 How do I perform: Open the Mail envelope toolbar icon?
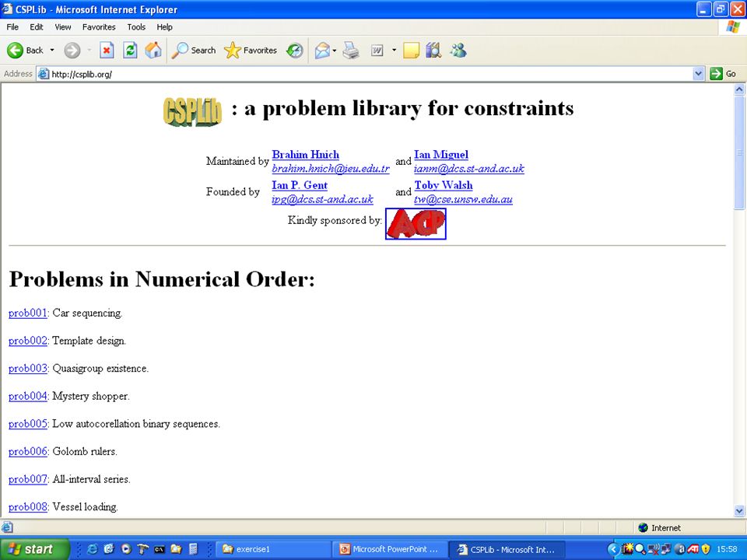tap(322, 50)
